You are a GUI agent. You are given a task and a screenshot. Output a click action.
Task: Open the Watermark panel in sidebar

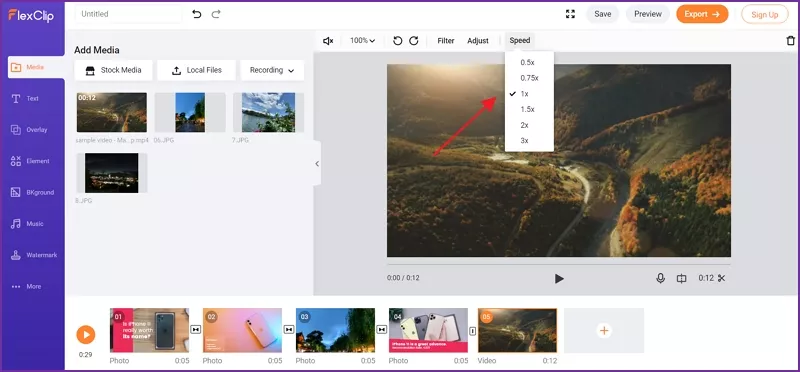(34, 255)
